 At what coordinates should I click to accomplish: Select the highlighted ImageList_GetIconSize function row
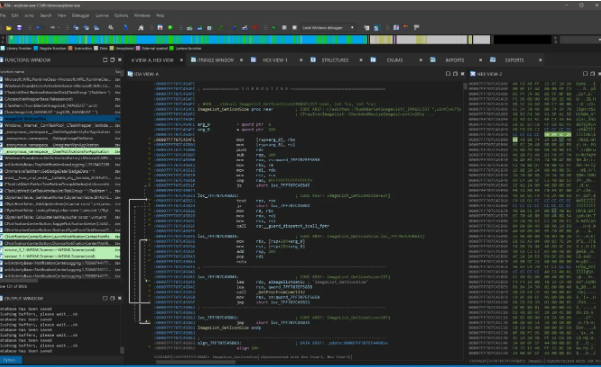coord(60,119)
